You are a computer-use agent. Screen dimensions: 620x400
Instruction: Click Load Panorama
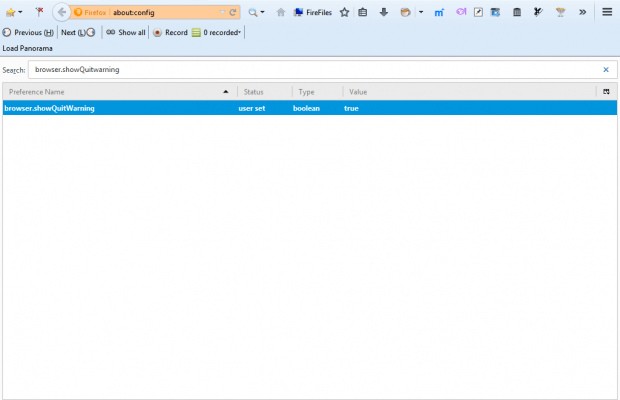pos(28,48)
